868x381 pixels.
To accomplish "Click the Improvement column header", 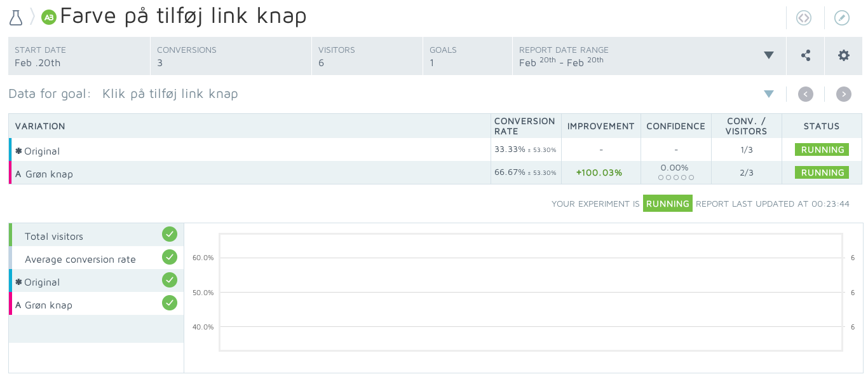I will click(600, 126).
